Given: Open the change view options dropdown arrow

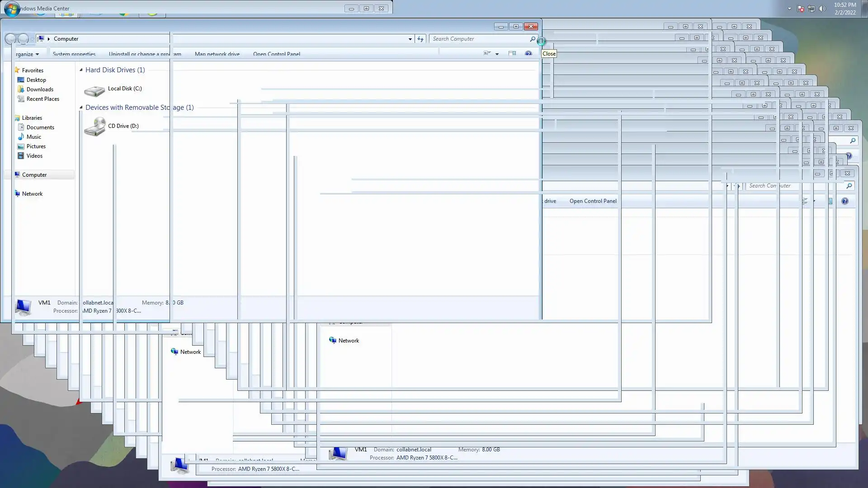Looking at the screenshot, I should click(497, 54).
